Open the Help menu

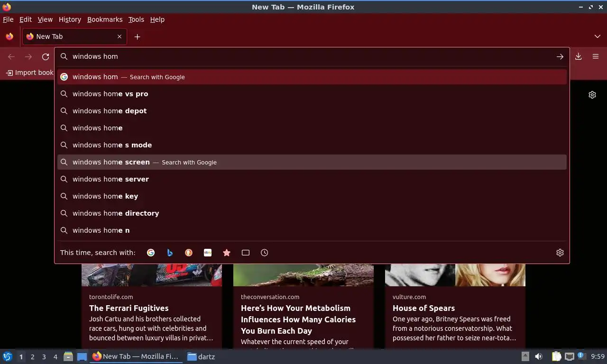pyautogui.click(x=157, y=19)
